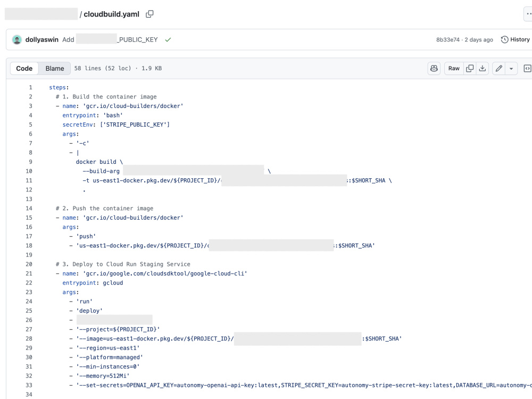This screenshot has height=399, width=532.
Task: Click the '--project=${PROJECT_ID}' argument
Action: click(118, 329)
